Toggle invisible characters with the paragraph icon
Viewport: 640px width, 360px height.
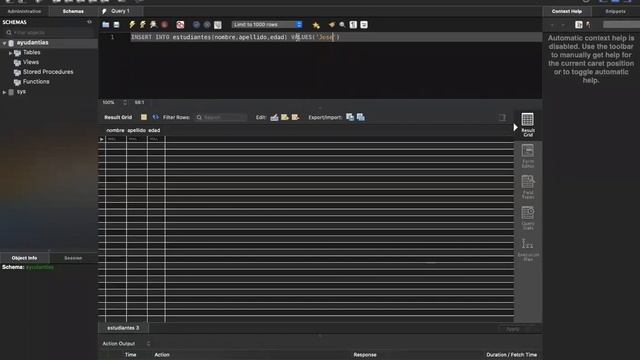tap(353, 25)
